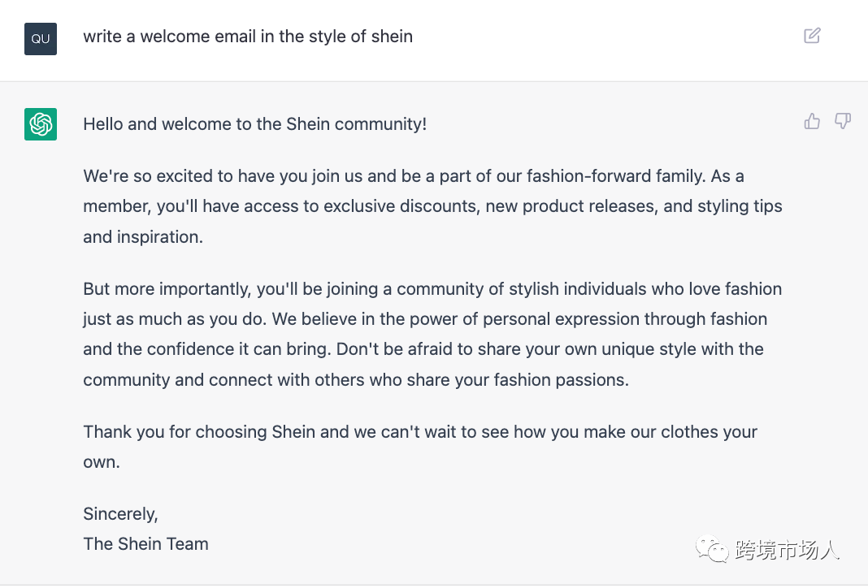Give the response a thumbs down
Image resolution: width=868 pixels, height=588 pixels.
843,122
